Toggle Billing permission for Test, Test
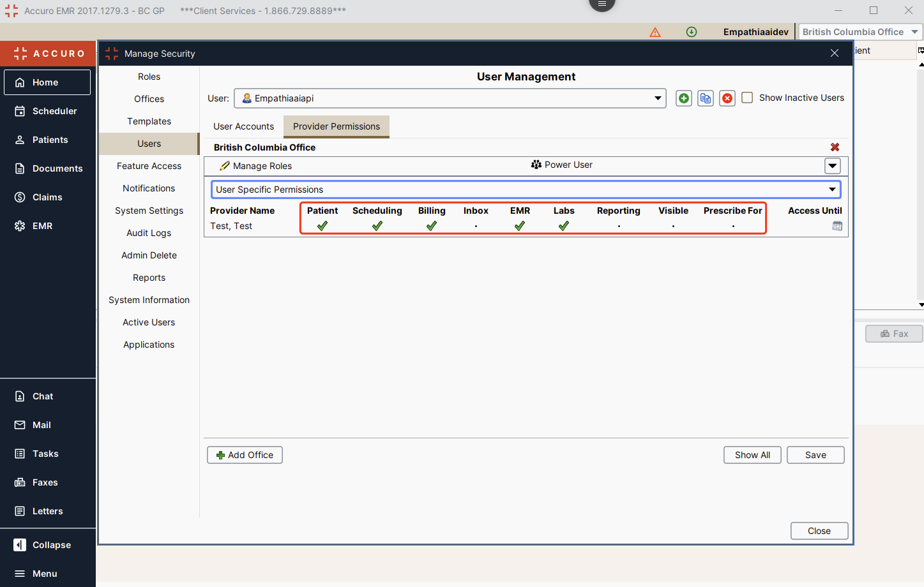The height and width of the screenshot is (587, 924). [x=432, y=226]
